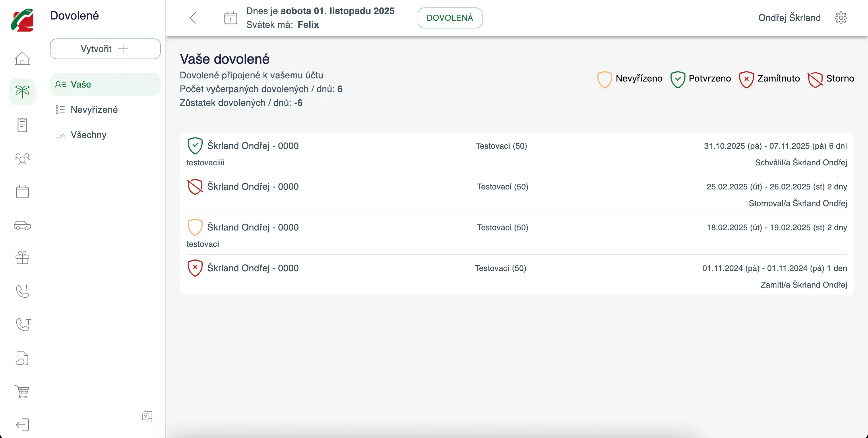Open Všechny vacations list
Viewport: 868px width, 438px height.
[89, 135]
